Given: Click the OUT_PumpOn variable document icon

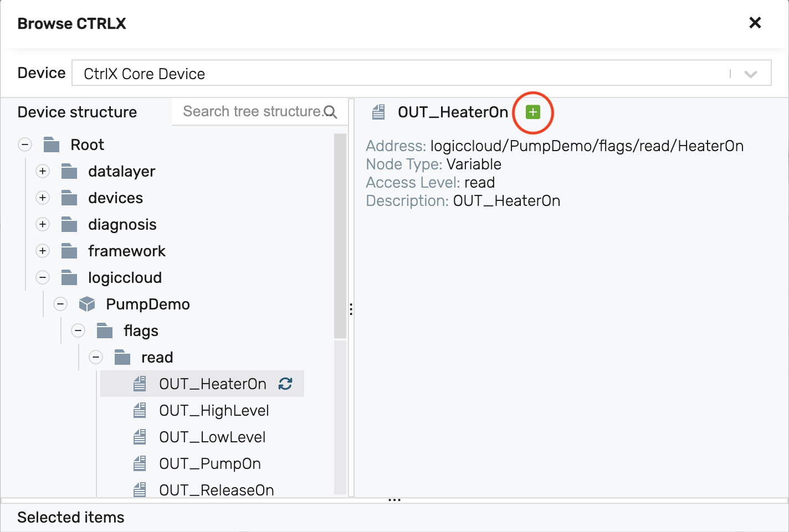Looking at the screenshot, I should pyautogui.click(x=140, y=463).
